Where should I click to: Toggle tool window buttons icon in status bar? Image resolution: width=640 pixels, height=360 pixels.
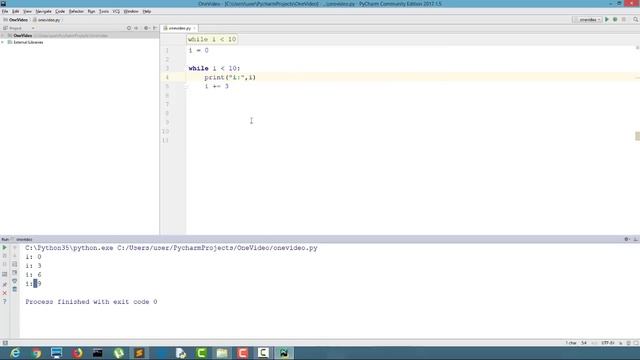click(x=5, y=343)
